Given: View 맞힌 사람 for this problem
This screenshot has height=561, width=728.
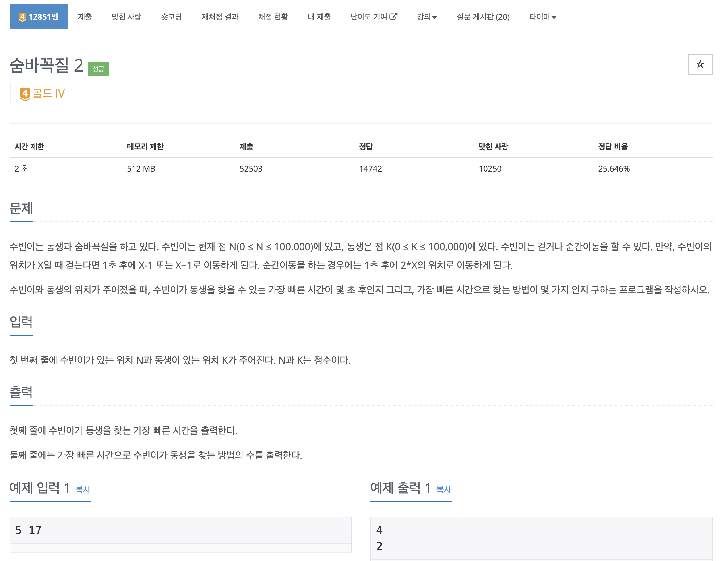Looking at the screenshot, I should coord(127,17).
